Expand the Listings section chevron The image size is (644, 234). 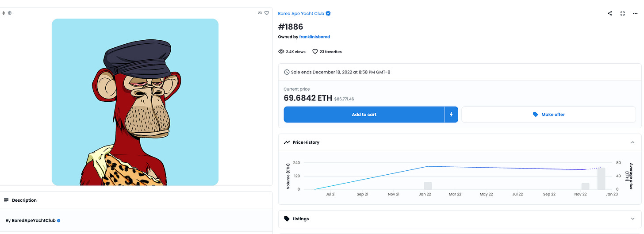click(x=633, y=219)
